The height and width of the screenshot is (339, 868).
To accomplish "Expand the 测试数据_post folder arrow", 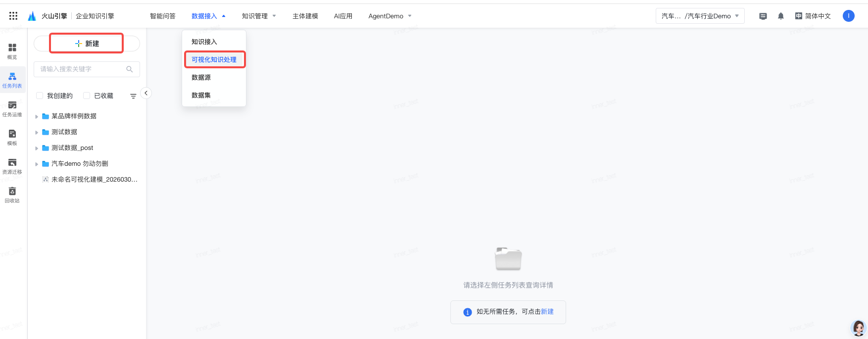I will [x=37, y=148].
